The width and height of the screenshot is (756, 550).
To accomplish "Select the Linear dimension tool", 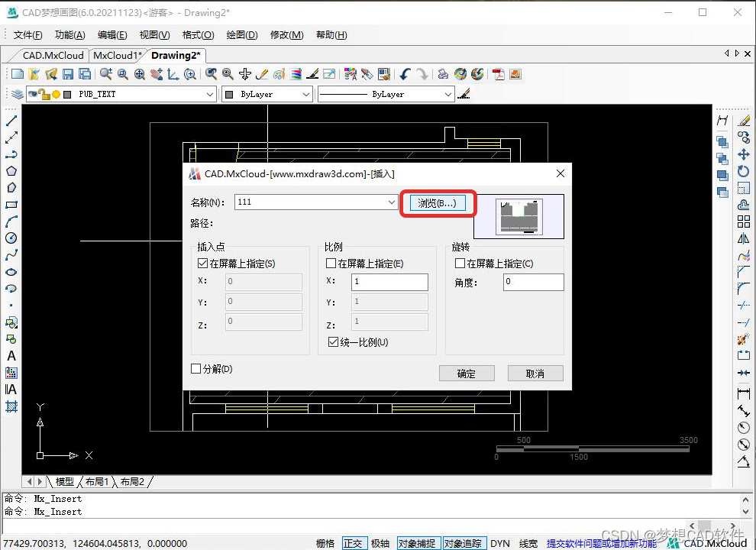I will coord(744,393).
